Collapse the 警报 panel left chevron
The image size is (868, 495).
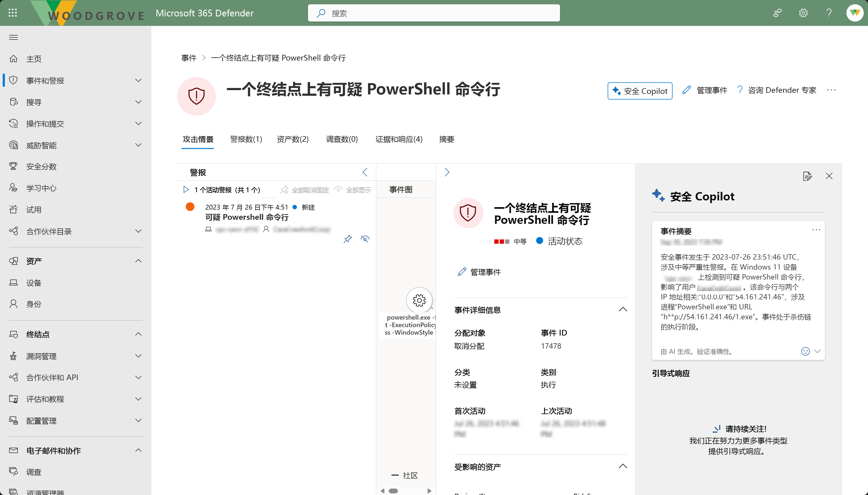(x=365, y=172)
